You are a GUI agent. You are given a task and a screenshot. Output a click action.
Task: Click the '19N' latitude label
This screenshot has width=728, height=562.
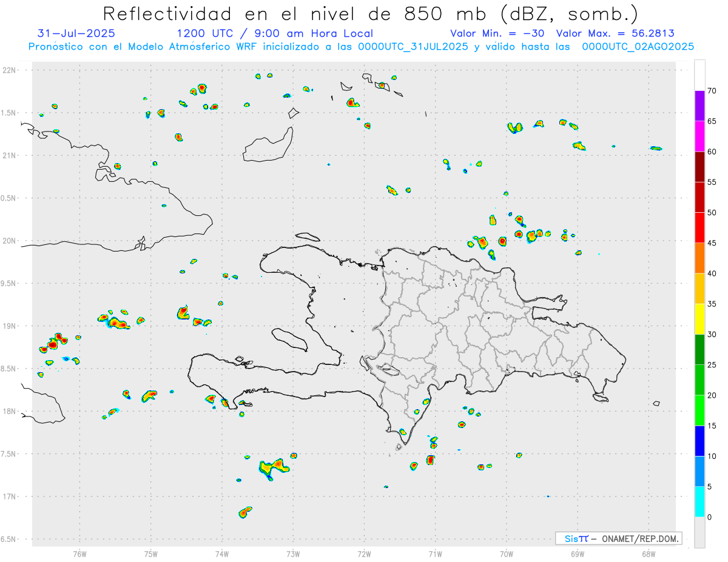pos(10,326)
